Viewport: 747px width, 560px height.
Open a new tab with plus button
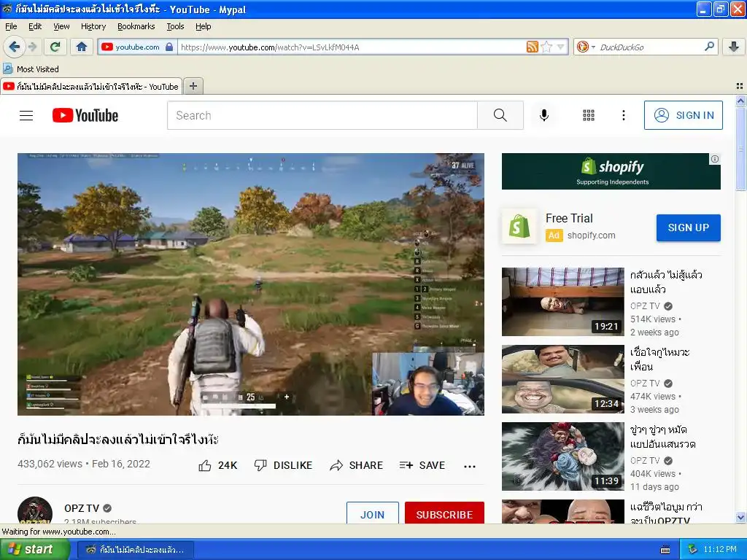click(x=193, y=86)
